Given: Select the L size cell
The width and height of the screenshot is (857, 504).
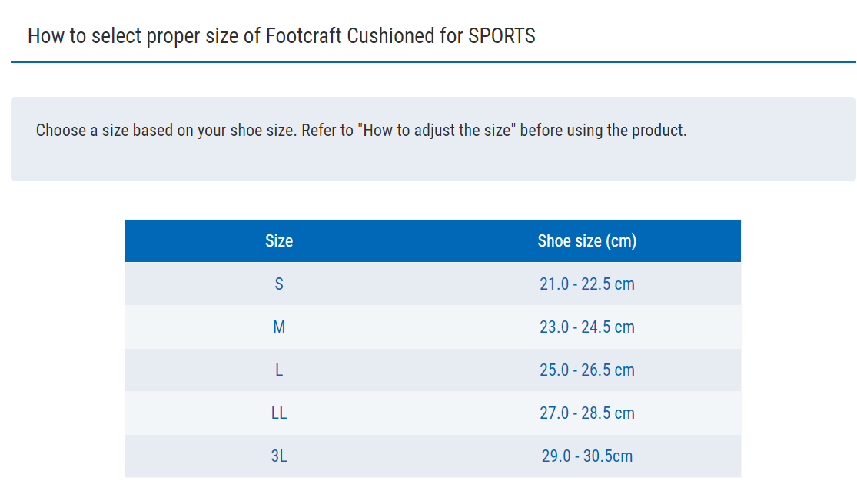Looking at the screenshot, I should pos(279,370).
